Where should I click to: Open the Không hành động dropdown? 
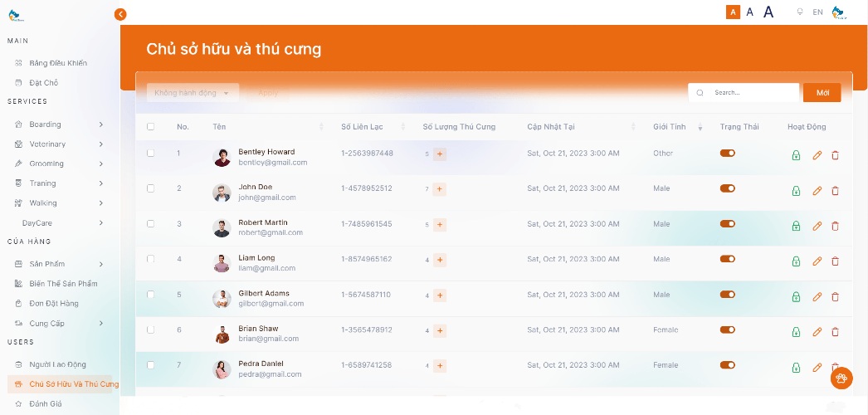(x=193, y=93)
